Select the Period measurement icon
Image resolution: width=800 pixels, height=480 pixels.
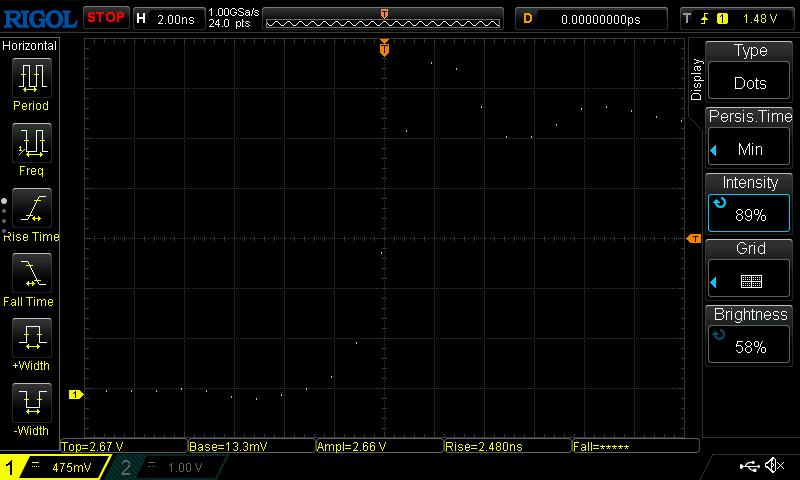(x=32, y=78)
